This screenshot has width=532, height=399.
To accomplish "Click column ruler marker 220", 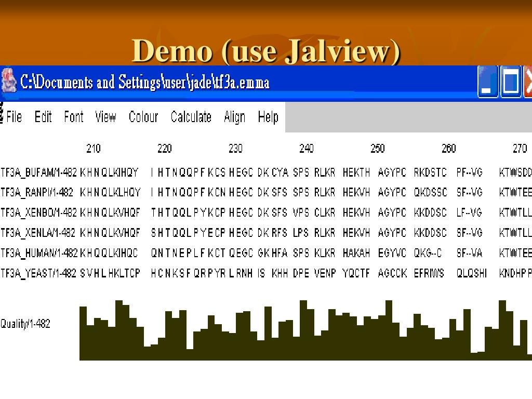I will click(165, 148).
